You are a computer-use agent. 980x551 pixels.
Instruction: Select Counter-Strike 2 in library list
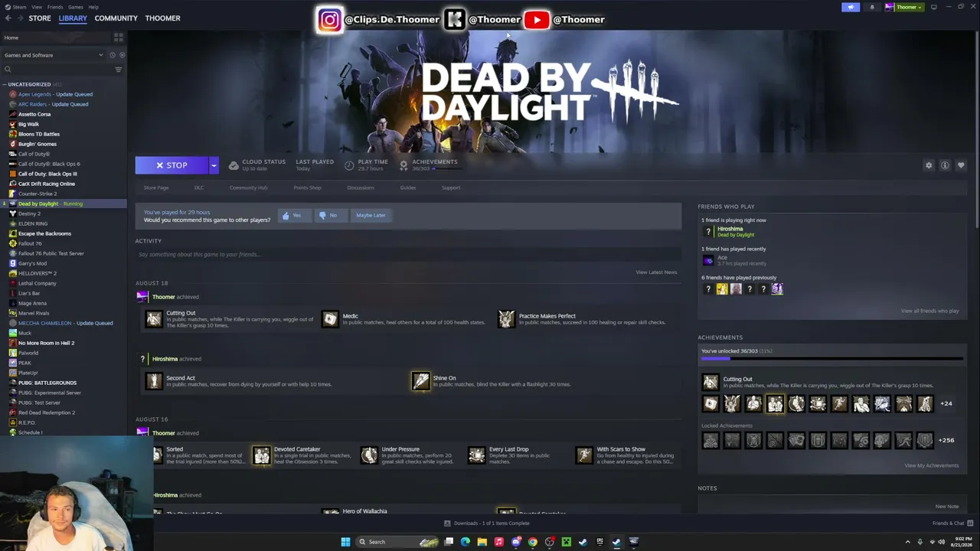pyautogui.click(x=38, y=194)
